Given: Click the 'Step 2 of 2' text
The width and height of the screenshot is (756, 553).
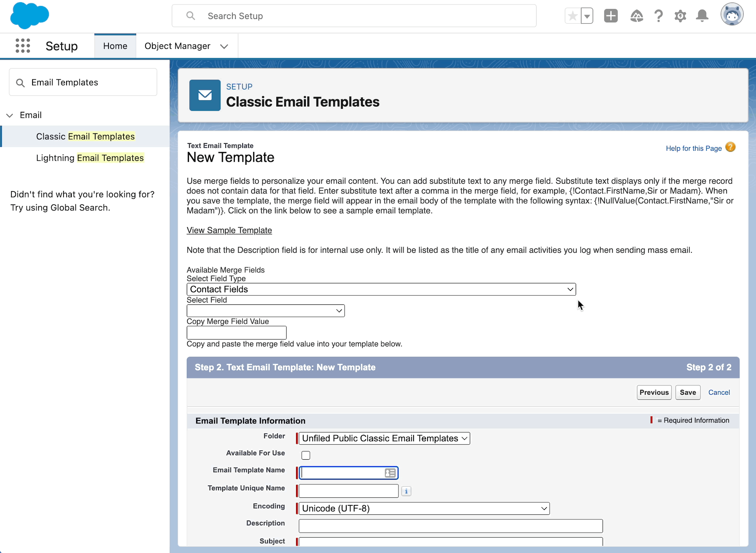Looking at the screenshot, I should click(709, 368).
